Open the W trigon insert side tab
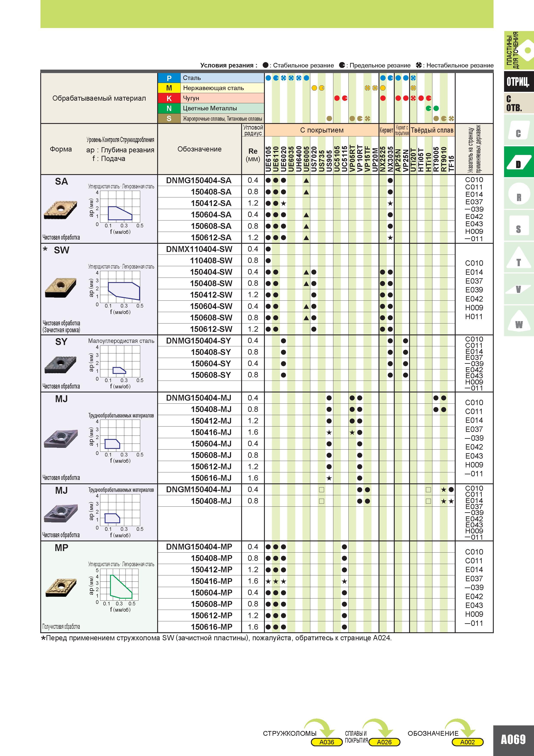534x756 pixels. pos(518,321)
